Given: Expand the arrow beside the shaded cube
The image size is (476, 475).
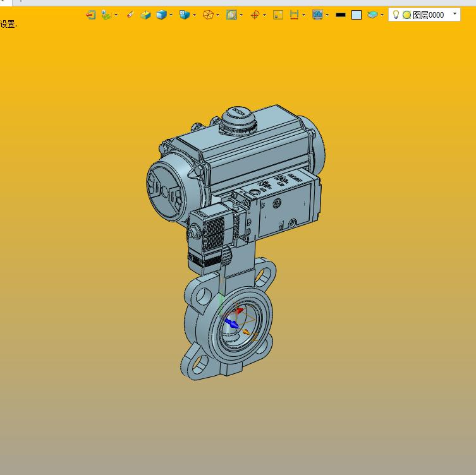Looking at the screenshot, I should pos(171,15).
